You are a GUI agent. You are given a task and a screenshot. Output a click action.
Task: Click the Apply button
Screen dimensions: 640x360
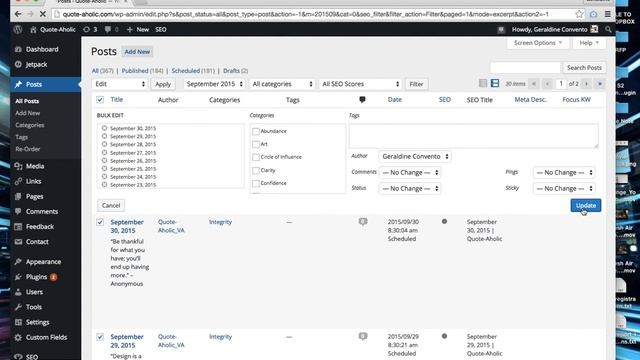pos(163,84)
